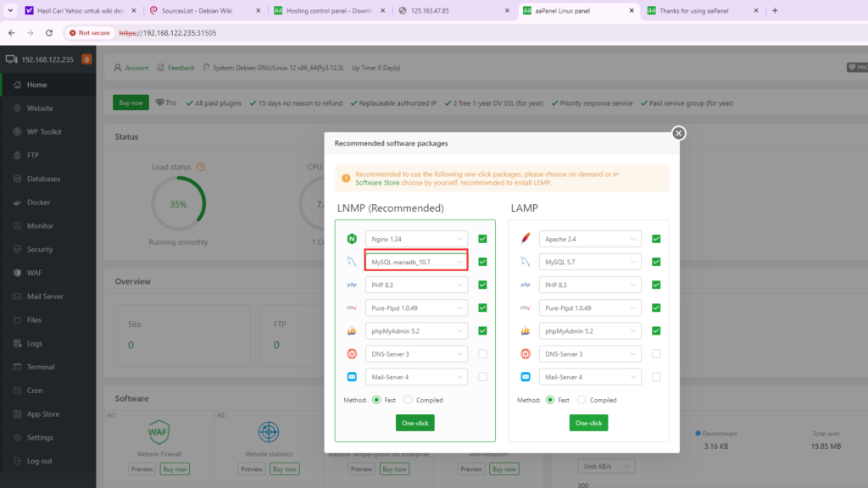
Task: Expand the MySQL mariadb_10.7 dropdown
Action: pos(415,262)
